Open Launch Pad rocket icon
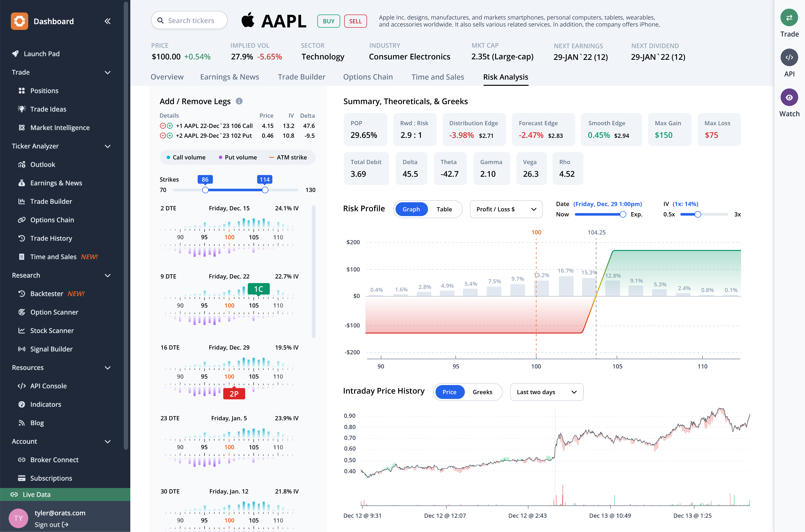 pyautogui.click(x=15, y=54)
